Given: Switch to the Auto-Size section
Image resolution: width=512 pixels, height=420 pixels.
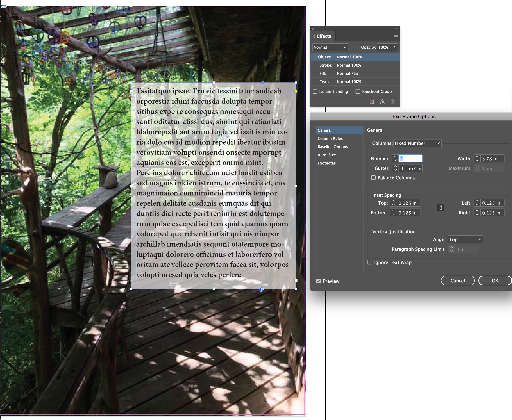Looking at the screenshot, I should (327, 155).
